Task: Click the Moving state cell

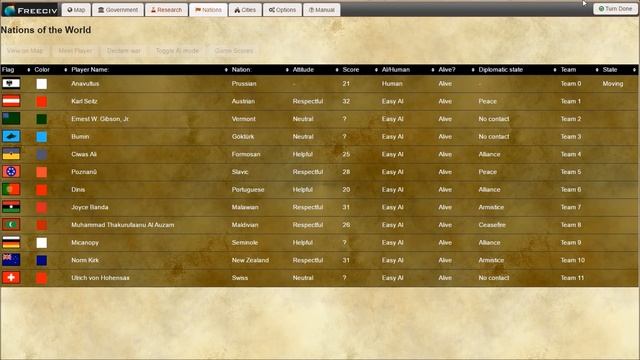Action: click(613, 84)
